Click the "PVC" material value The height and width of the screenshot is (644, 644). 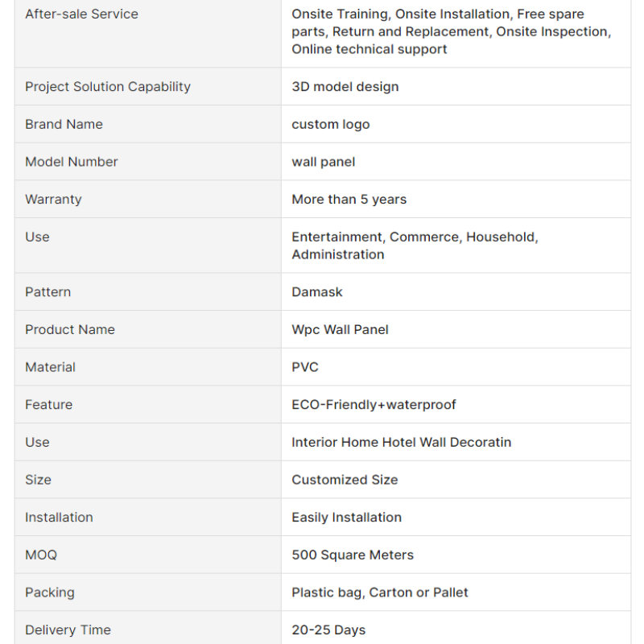click(305, 367)
